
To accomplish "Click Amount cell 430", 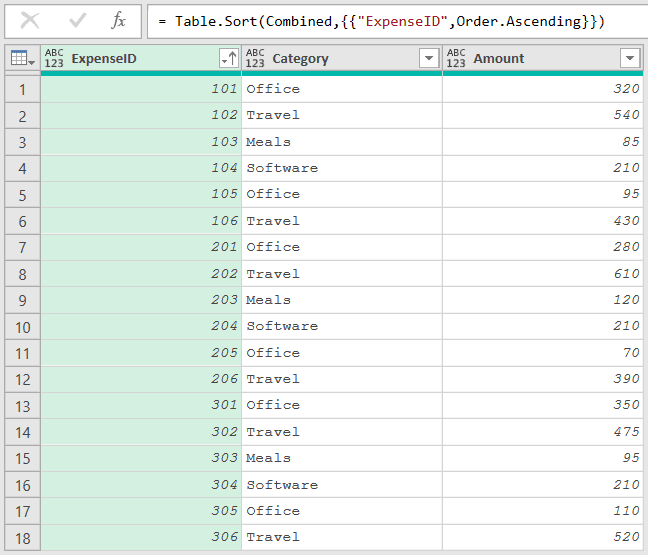I will 543,221.
